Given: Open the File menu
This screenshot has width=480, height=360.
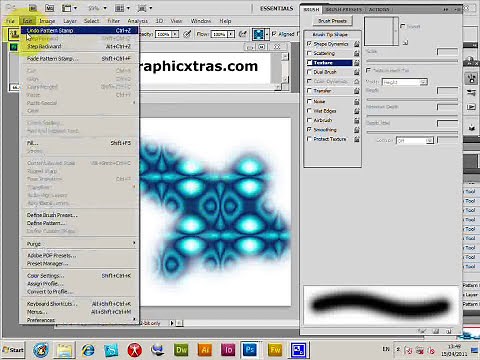Looking at the screenshot, I should point(10,21).
